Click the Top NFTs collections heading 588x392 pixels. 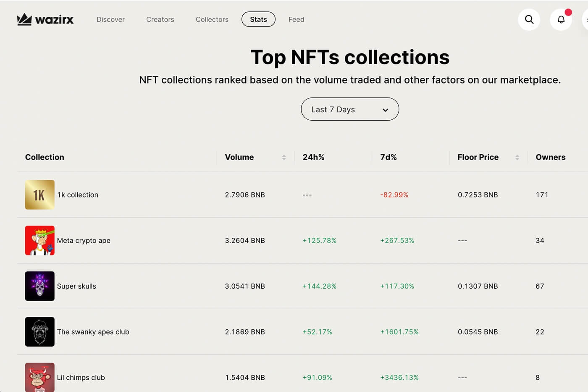(350, 57)
